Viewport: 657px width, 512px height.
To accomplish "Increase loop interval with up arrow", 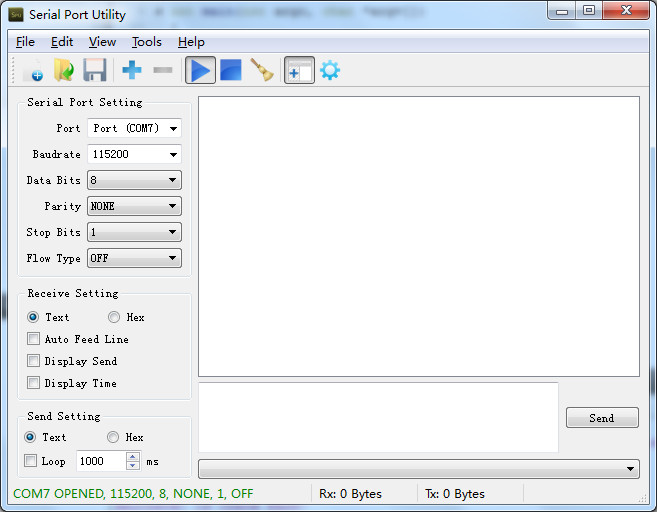I will point(133,457).
